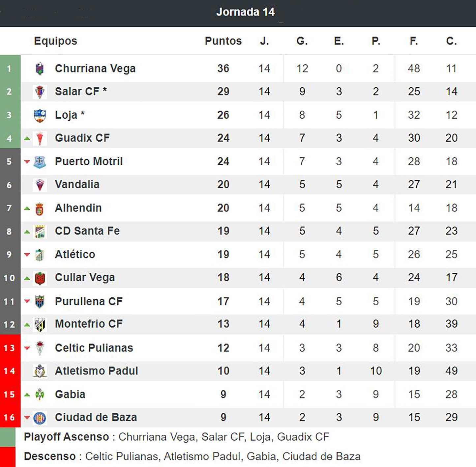The height and width of the screenshot is (467, 476).
Task: Click the Jornada 14 title header
Action: [x=245, y=12]
